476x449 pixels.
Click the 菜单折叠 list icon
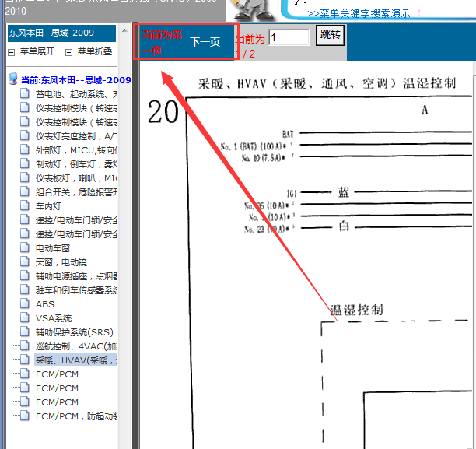pyautogui.click(x=69, y=52)
